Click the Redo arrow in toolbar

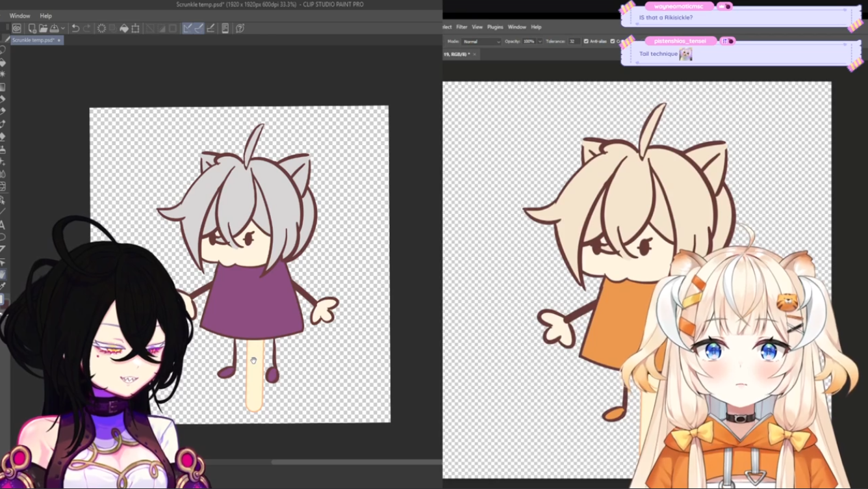[86, 29]
